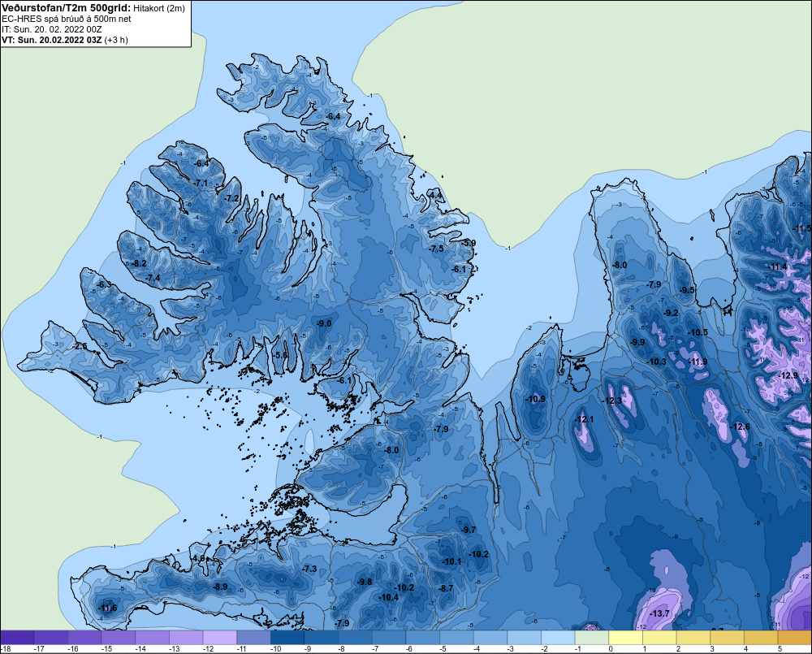
Task: Click the -7.2 temperature label
Action: coord(232,198)
